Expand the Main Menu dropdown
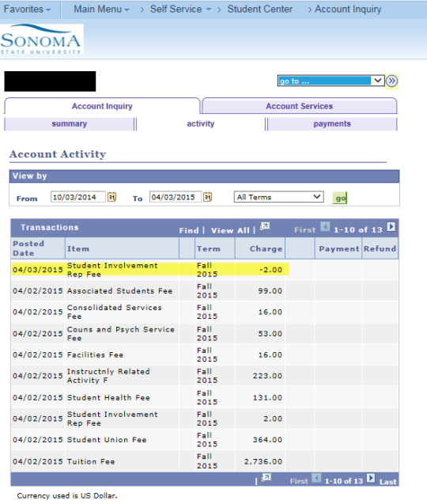The width and height of the screenshot is (427, 504). point(101,9)
